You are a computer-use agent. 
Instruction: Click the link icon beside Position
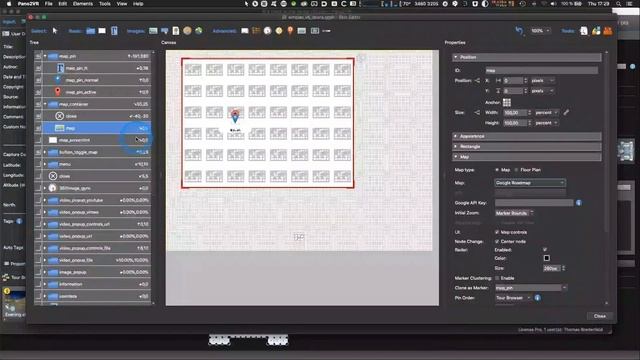(477, 80)
